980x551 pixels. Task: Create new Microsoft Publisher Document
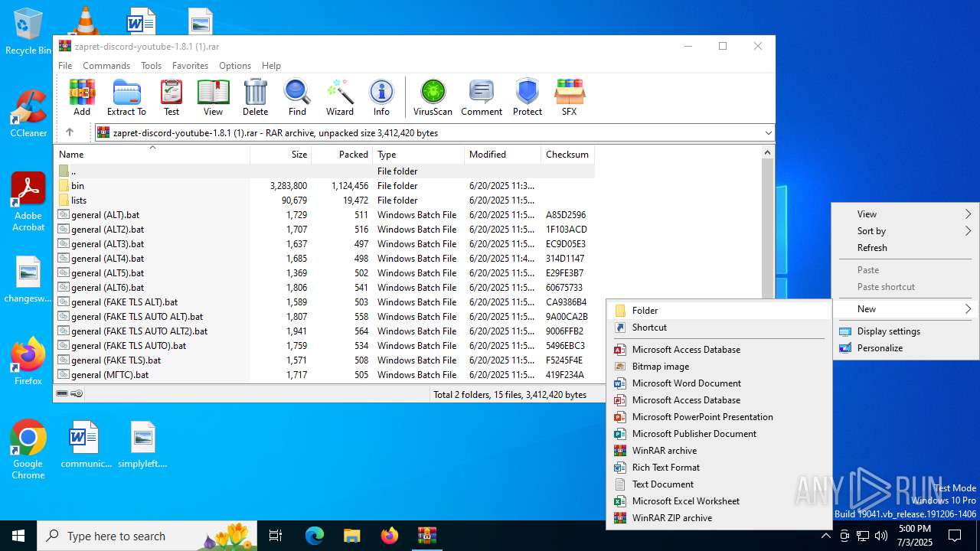click(719, 434)
